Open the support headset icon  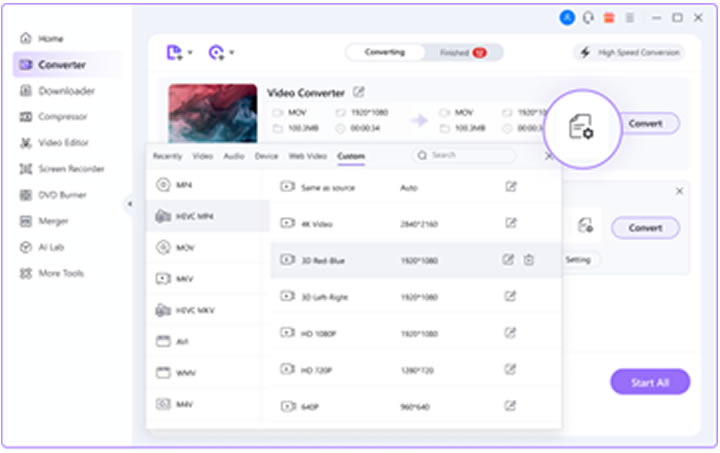click(x=588, y=18)
